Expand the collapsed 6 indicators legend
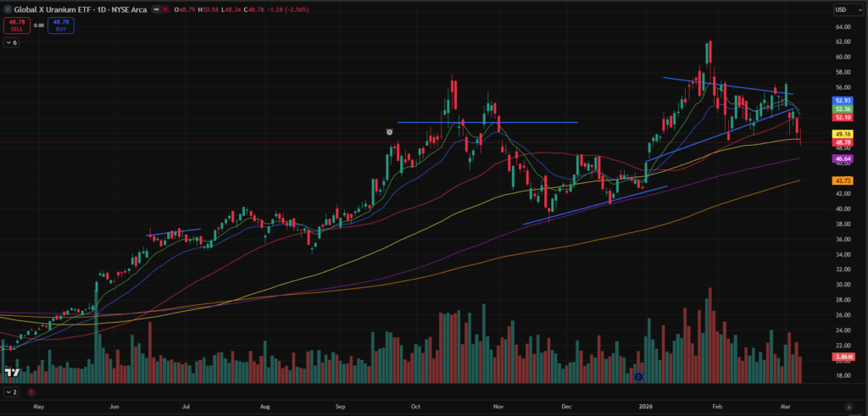The width and height of the screenshot is (868, 416). pyautogui.click(x=12, y=42)
